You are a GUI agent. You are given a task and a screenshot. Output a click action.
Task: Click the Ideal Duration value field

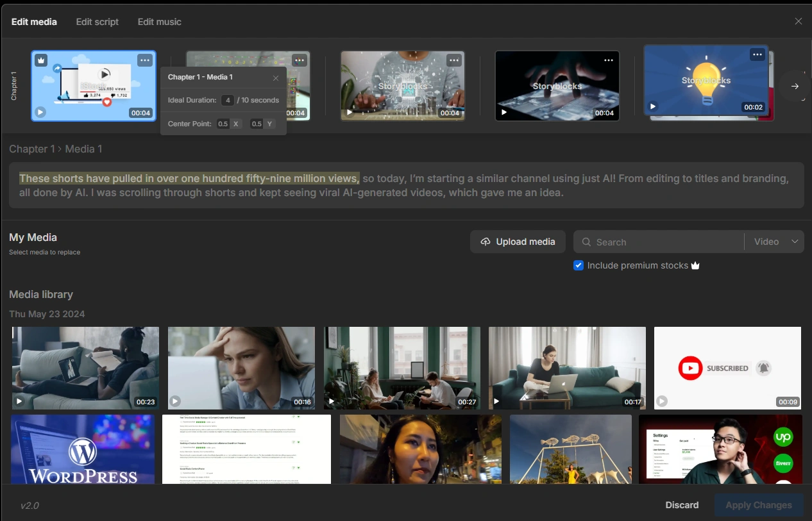click(x=227, y=100)
